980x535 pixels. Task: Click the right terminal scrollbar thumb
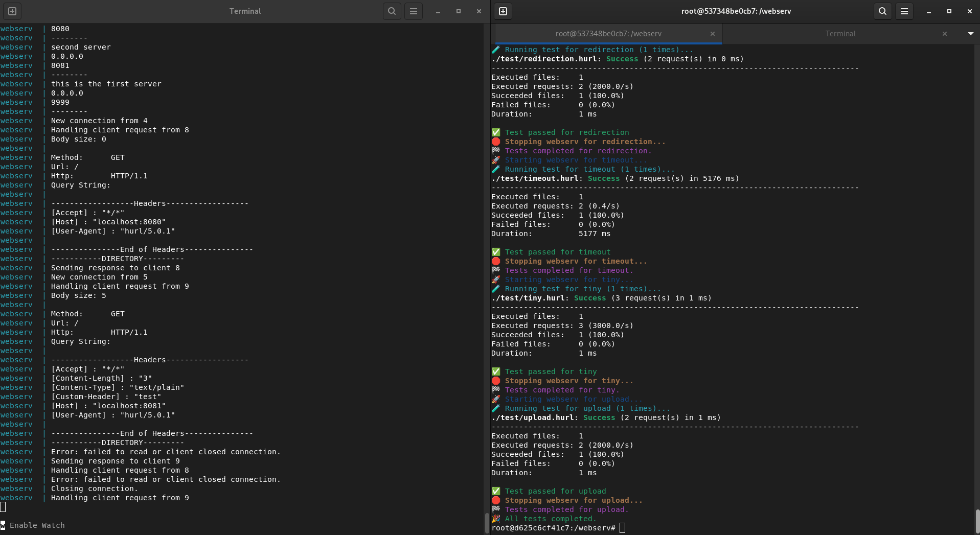pyautogui.click(x=977, y=521)
